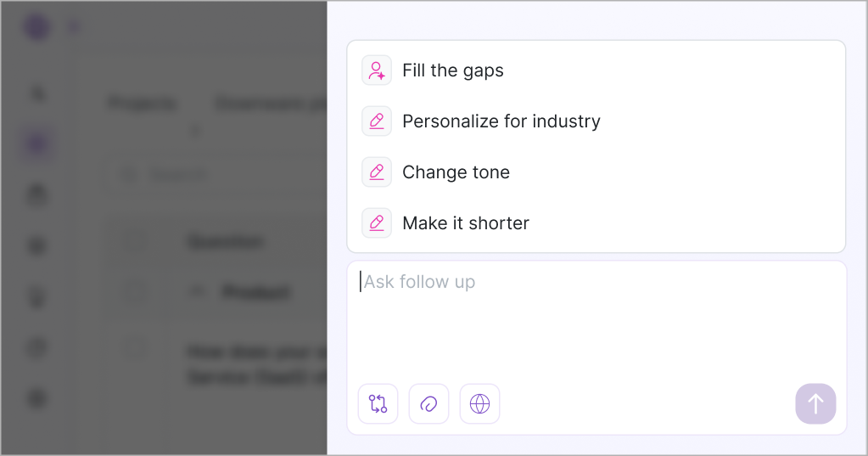Click the pencil icon next to Change tone
868x456 pixels.
click(377, 172)
